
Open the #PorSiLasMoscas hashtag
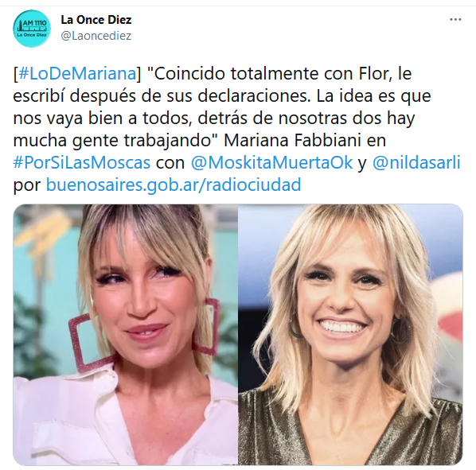pos(82,162)
